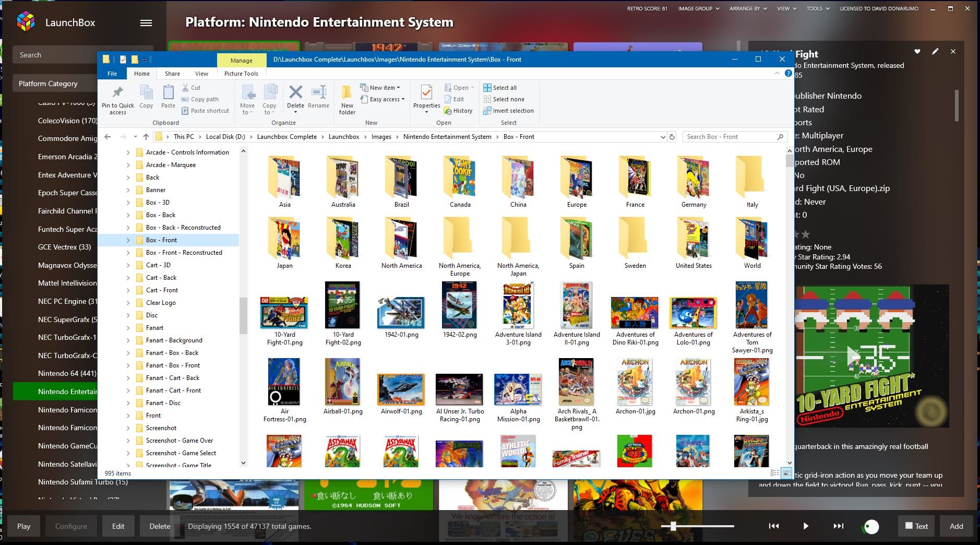Toggle the Text view button
The image size is (980, 545).
(916, 526)
